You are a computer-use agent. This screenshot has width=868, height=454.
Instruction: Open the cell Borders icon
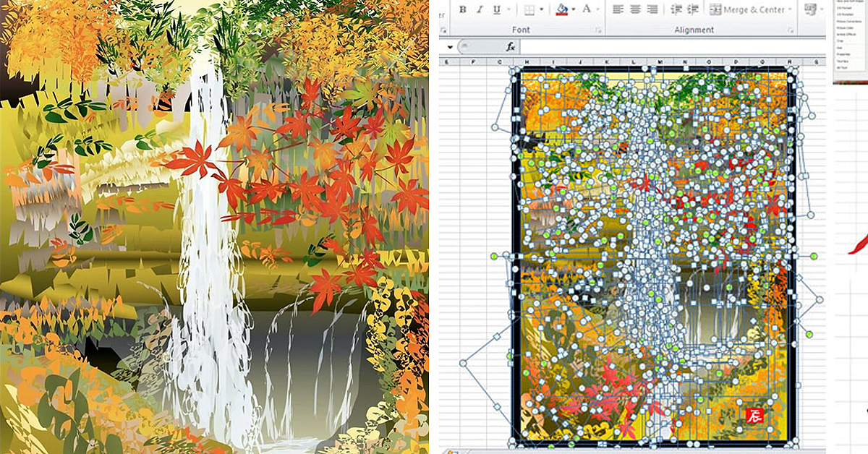tap(529, 9)
